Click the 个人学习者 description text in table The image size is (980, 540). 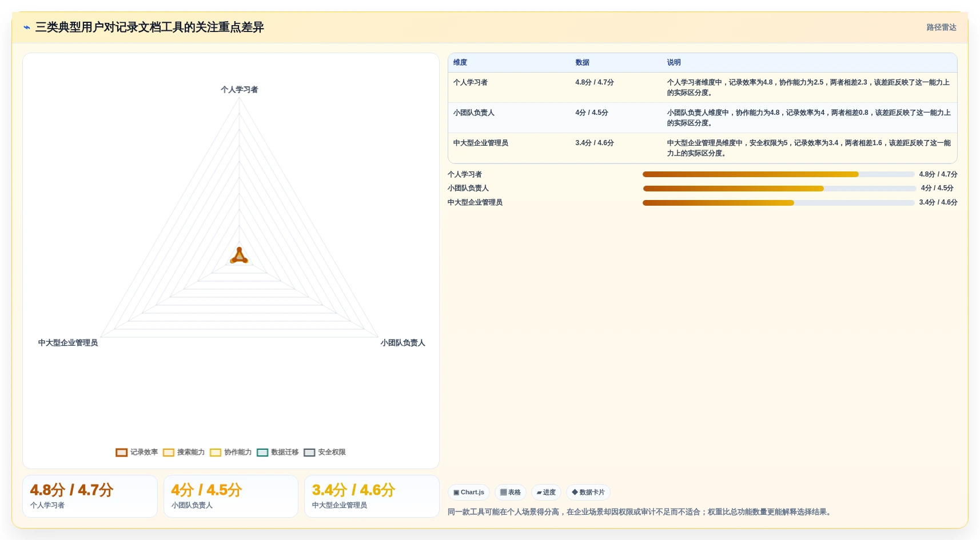[808, 87]
